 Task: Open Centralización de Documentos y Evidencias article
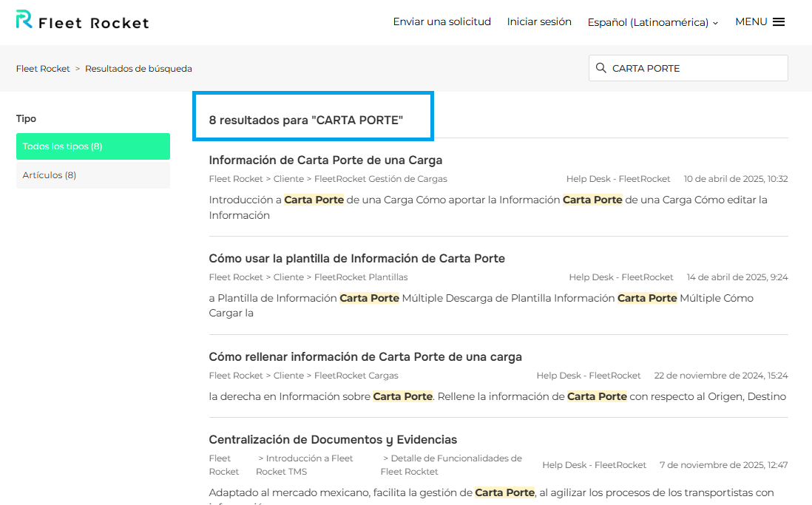pos(333,440)
